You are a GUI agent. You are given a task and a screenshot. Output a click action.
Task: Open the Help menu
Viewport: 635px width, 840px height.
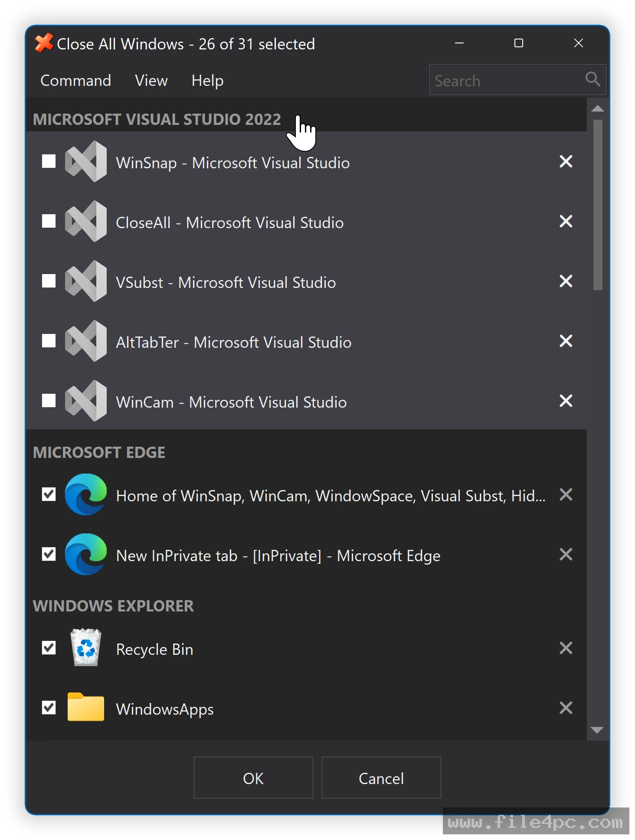tap(207, 81)
